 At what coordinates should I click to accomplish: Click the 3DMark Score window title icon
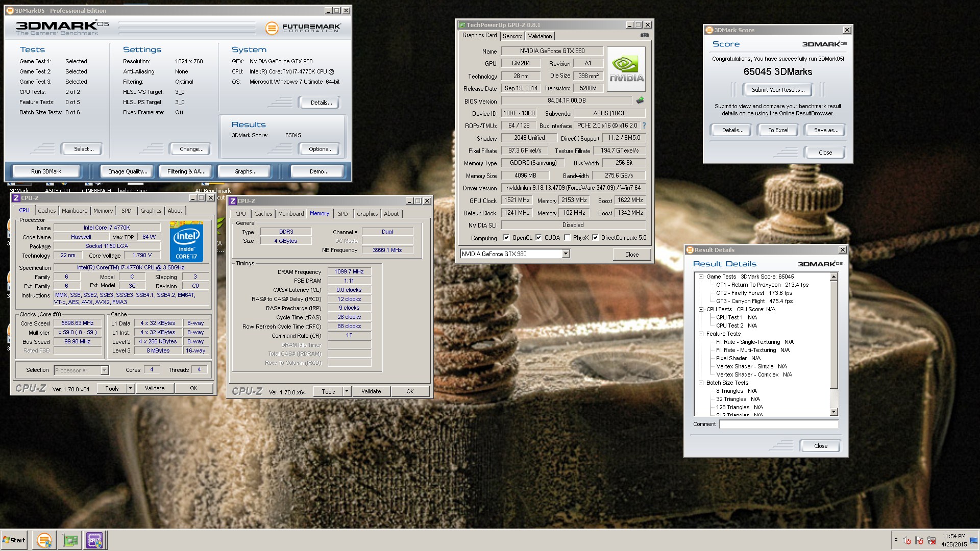point(709,30)
